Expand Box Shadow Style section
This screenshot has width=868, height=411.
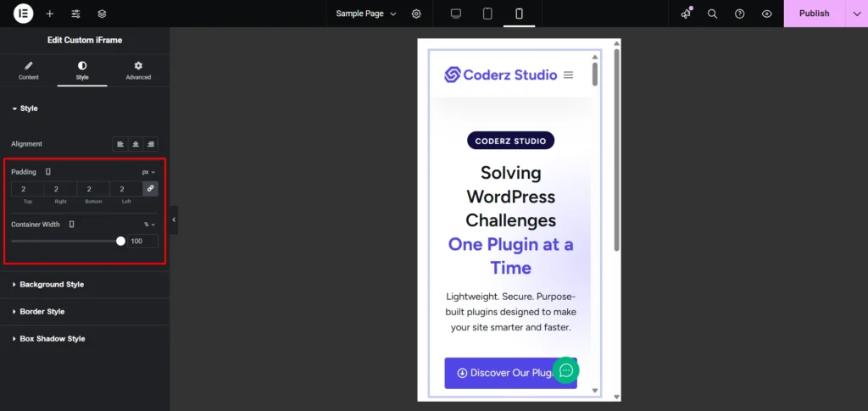coord(52,339)
